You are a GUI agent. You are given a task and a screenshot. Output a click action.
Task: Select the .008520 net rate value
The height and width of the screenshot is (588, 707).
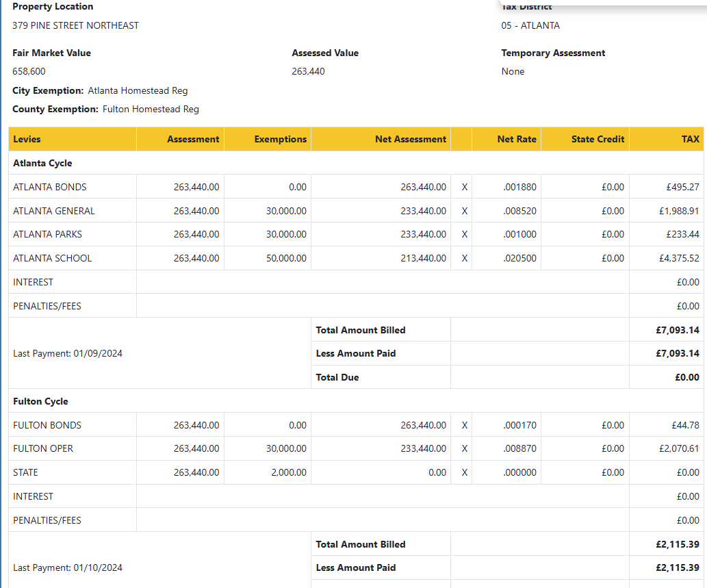pyautogui.click(x=519, y=211)
